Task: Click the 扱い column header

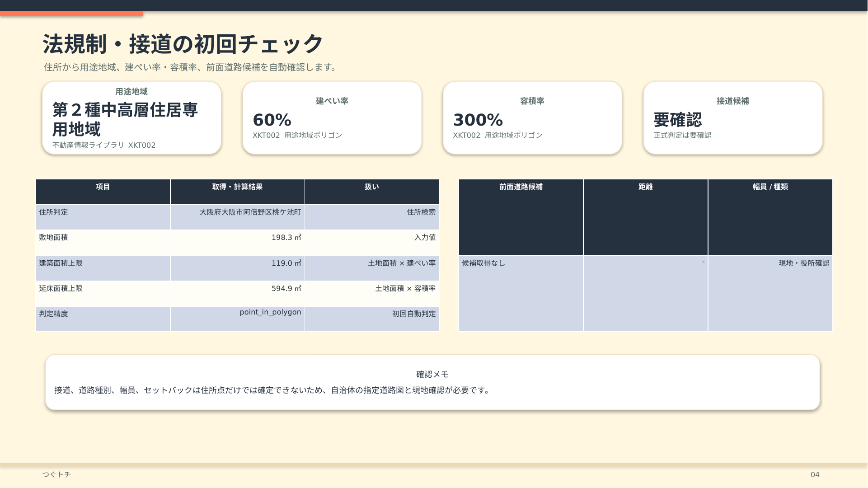Action: (372, 192)
